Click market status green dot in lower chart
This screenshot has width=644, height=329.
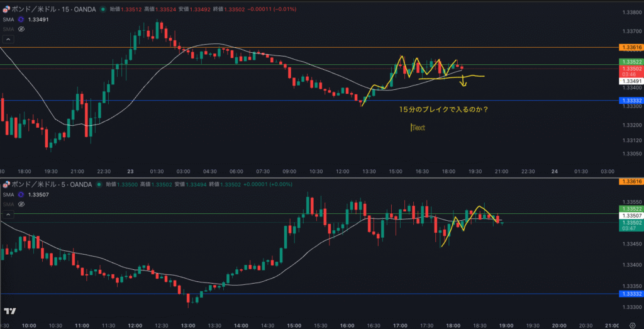[x=97, y=184]
